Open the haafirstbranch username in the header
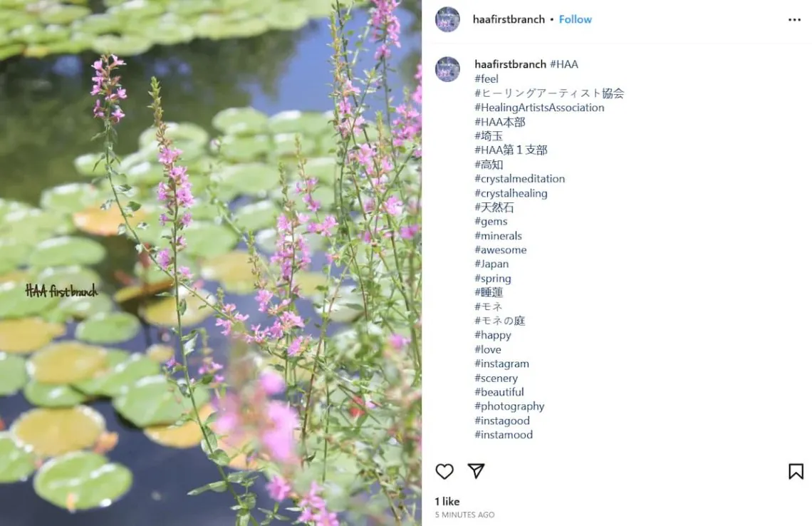This screenshot has width=812, height=526. pos(509,19)
